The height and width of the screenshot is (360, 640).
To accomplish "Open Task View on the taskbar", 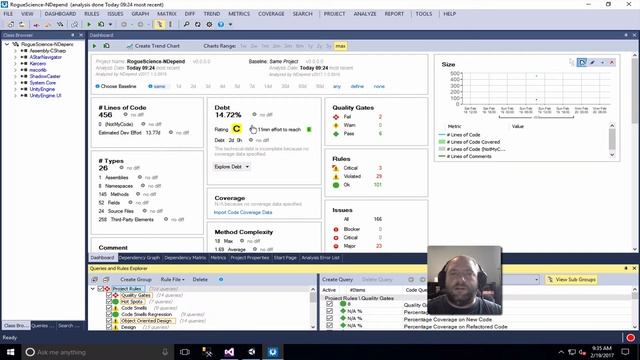I will [185, 352].
